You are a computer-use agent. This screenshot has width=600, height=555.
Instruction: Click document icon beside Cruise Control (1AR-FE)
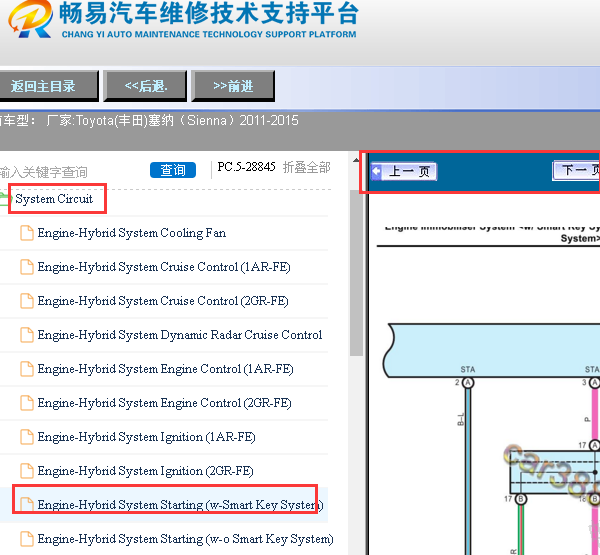[x=27, y=267]
